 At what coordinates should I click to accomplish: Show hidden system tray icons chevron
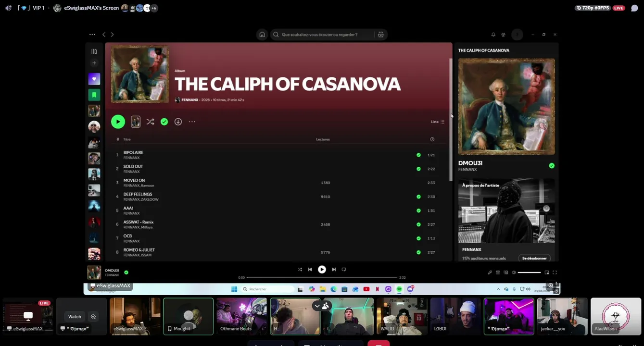coord(498,289)
